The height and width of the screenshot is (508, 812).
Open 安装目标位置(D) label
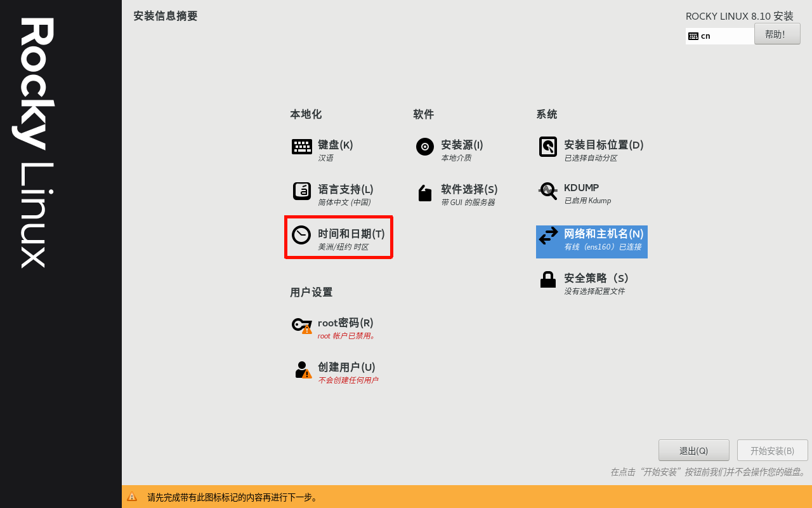(604, 145)
